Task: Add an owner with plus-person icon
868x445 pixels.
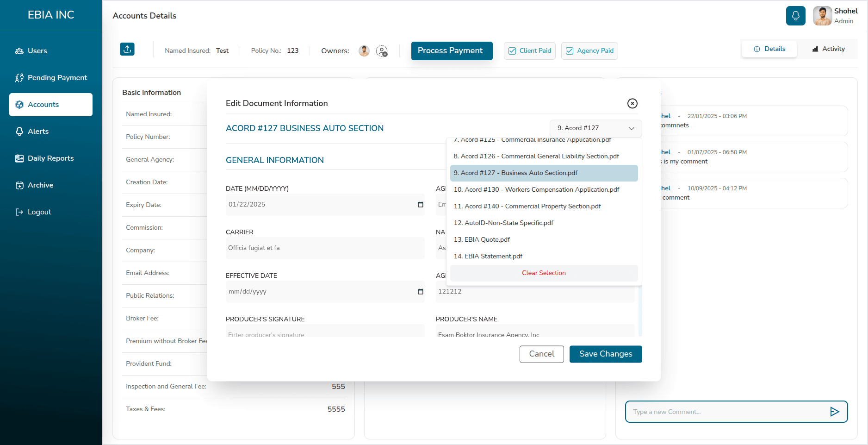Action: point(382,51)
